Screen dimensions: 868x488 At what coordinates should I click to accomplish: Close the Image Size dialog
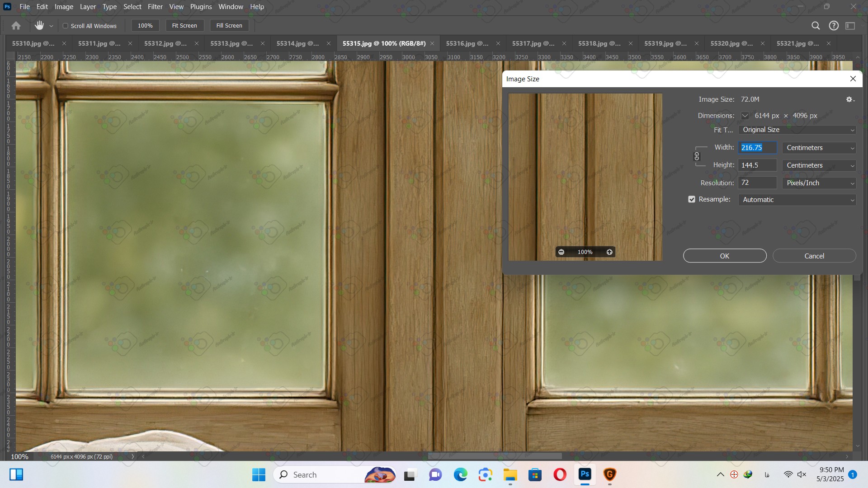[853, 79]
